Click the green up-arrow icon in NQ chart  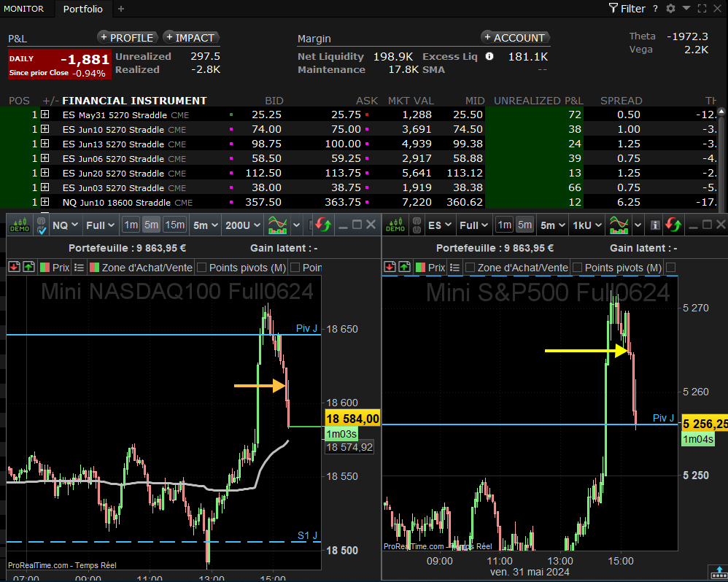coord(28,268)
